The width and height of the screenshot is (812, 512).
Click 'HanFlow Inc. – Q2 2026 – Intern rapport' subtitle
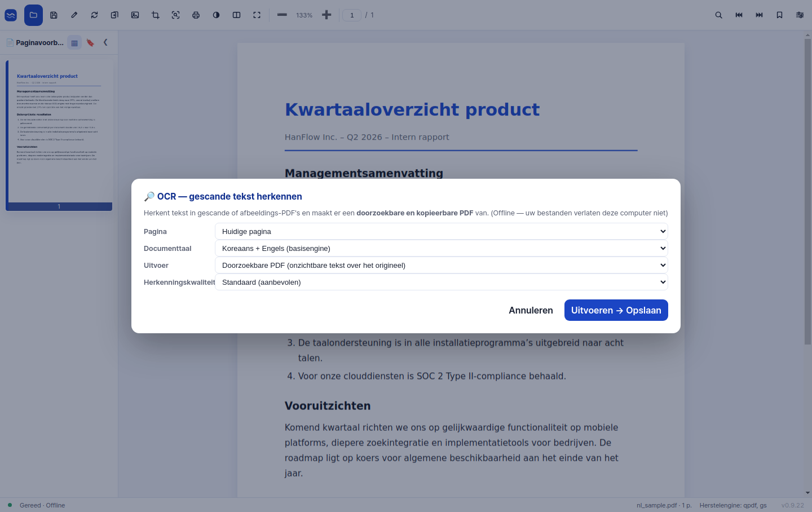click(367, 137)
